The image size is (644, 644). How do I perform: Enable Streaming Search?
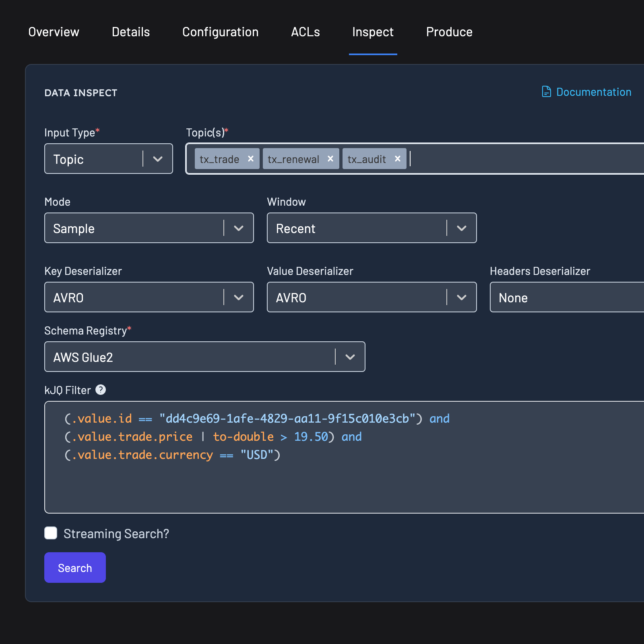[x=51, y=533]
